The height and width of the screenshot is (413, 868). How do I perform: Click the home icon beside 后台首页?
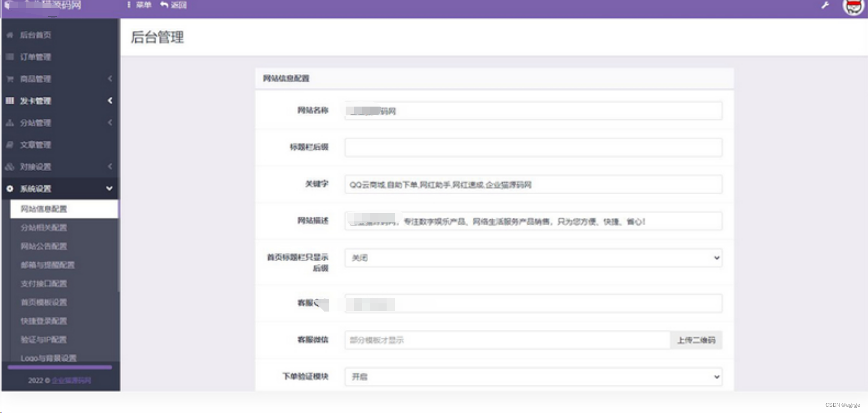[10, 35]
